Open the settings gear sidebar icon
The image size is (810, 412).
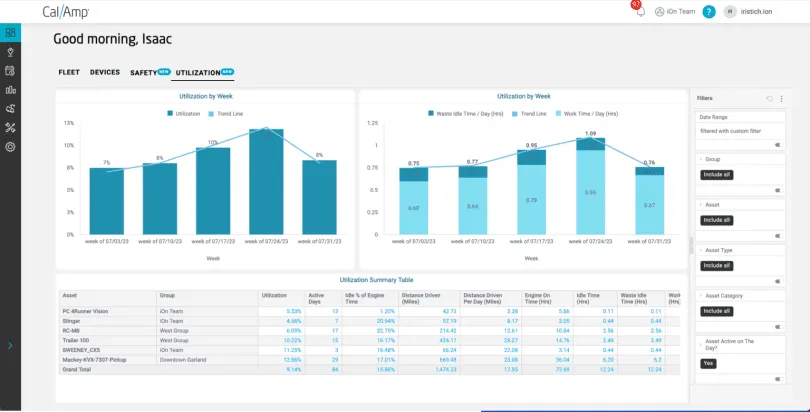tap(10, 147)
